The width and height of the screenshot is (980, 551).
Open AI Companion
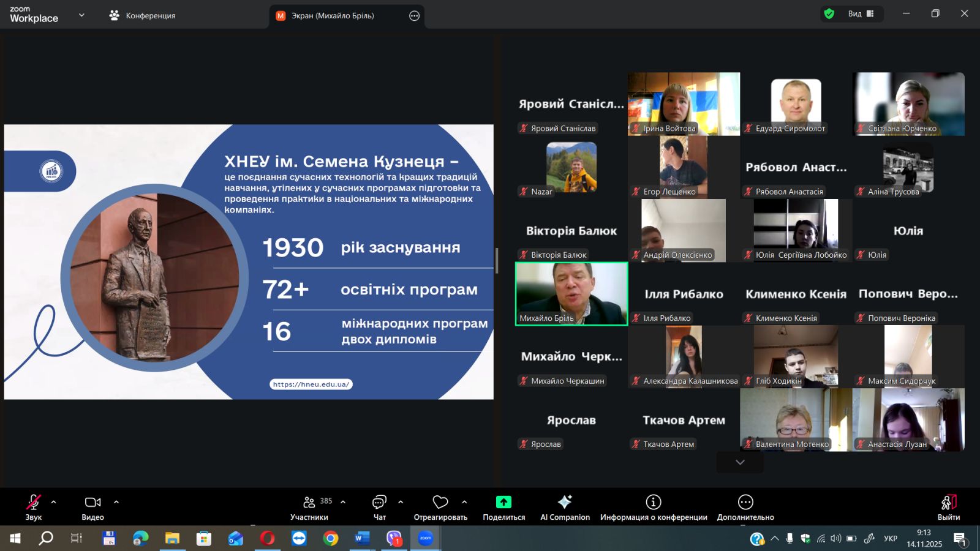pyautogui.click(x=565, y=503)
